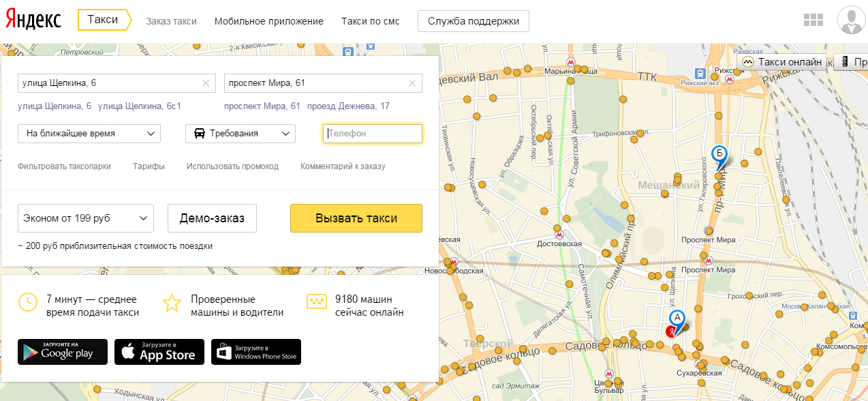Viewport: 868px width, 401px height.
Task: Open the Windows Phone Store badge
Action: [x=256, y=352]
